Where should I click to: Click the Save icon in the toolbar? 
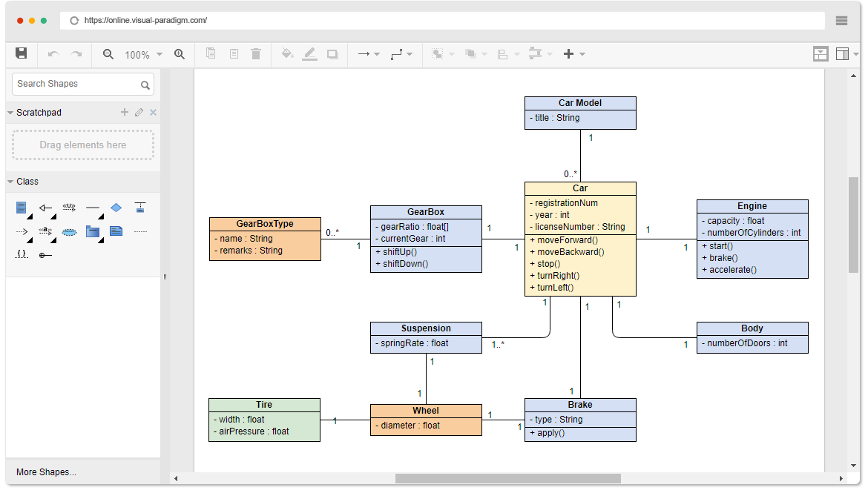[22, 53]
